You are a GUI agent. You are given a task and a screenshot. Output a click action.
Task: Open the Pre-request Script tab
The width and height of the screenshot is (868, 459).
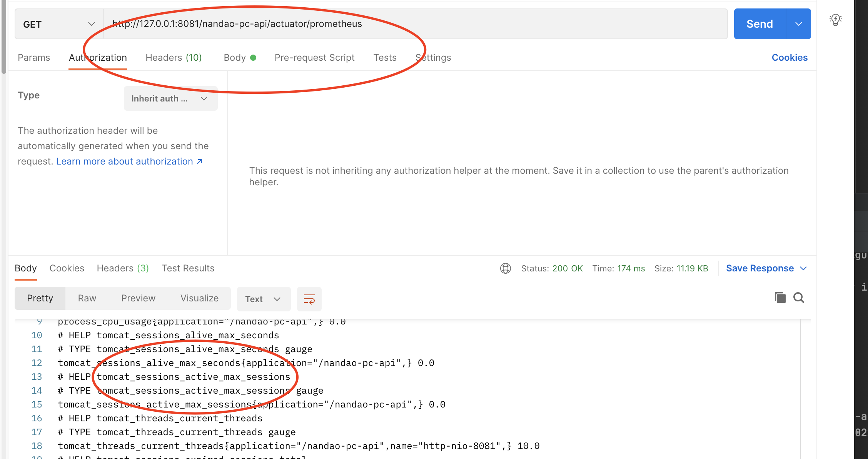click(x=314, y=57)
